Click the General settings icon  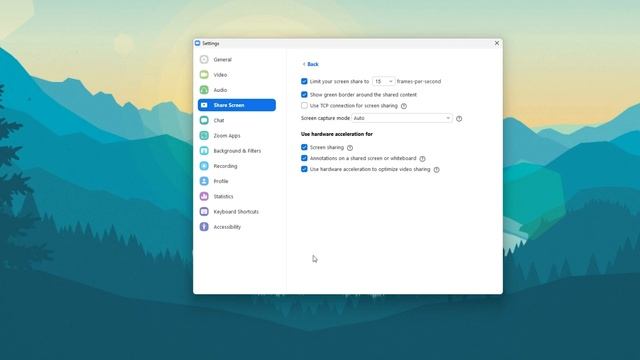(204, 60)
